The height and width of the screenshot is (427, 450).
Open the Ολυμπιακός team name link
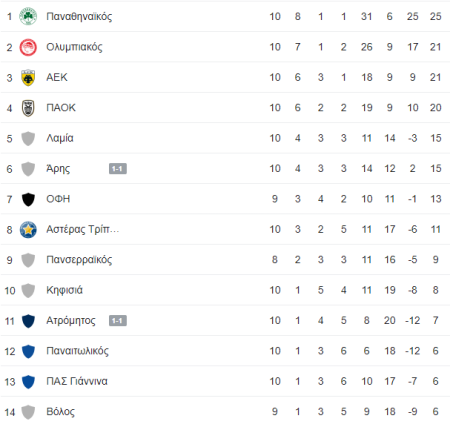74,47
